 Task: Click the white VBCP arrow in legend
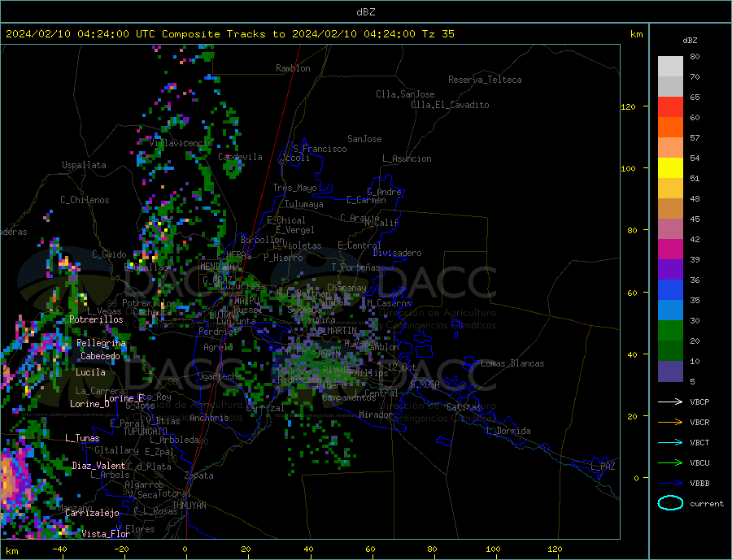(670, 402)
